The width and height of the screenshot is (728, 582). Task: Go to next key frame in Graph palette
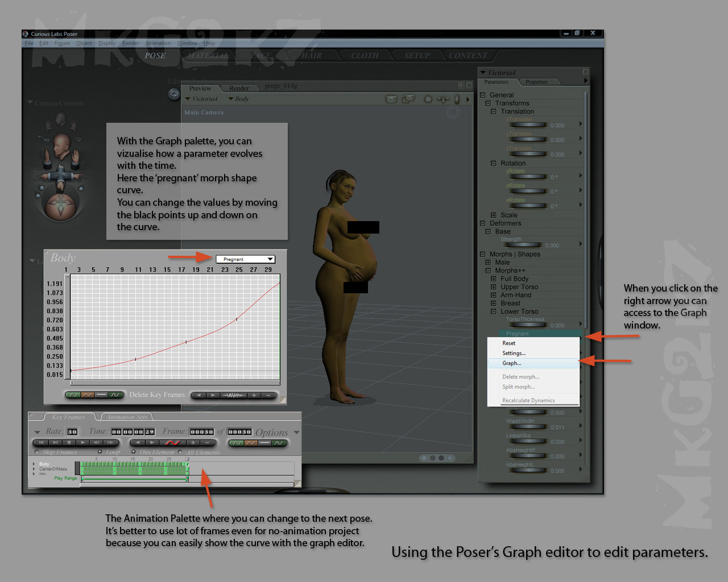(x=213, y=395)
